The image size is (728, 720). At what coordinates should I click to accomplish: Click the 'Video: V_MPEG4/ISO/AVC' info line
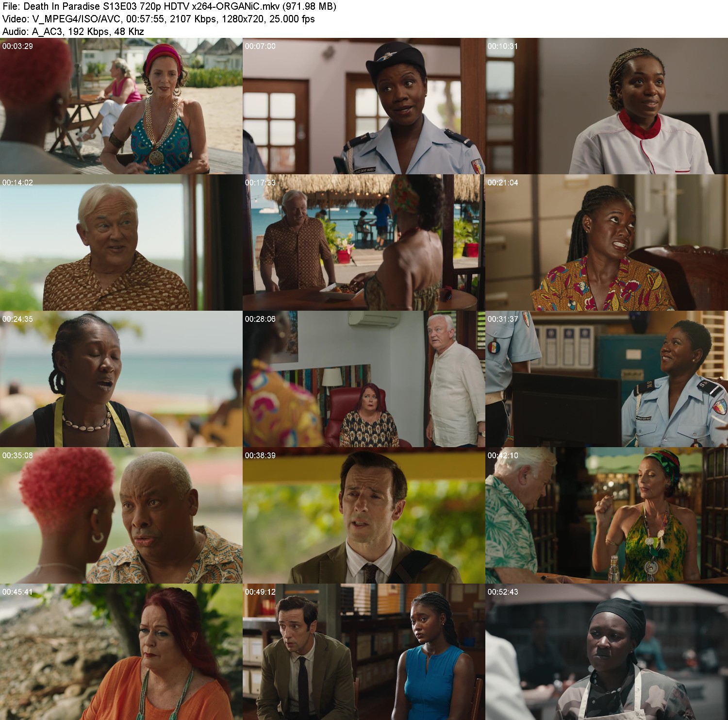(158, 19)
